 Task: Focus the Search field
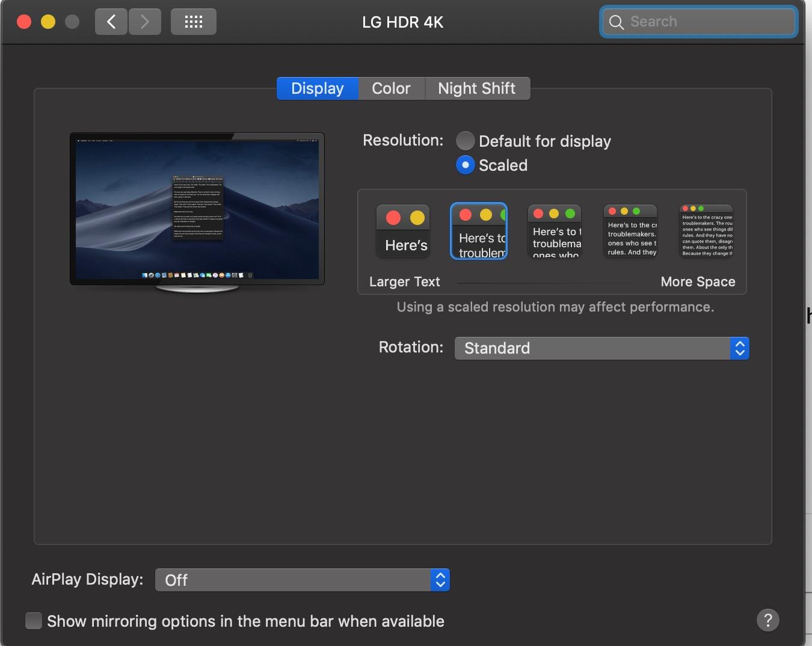(x=698, y=22)
